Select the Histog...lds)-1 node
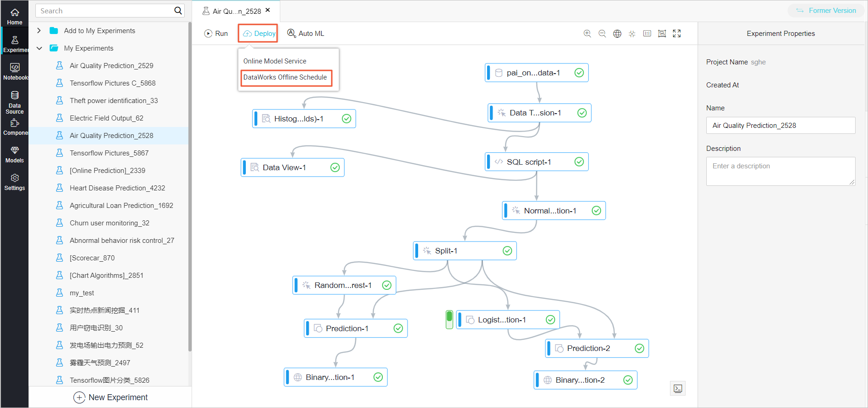This screenshot has height=408, width=868. (x=304, y=119)
